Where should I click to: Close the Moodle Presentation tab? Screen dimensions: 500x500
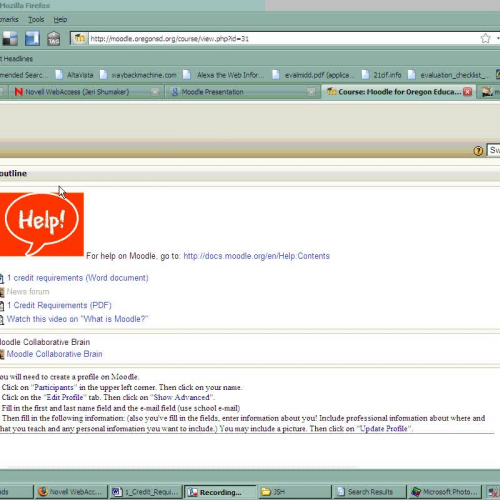click(x=311, y=92)
